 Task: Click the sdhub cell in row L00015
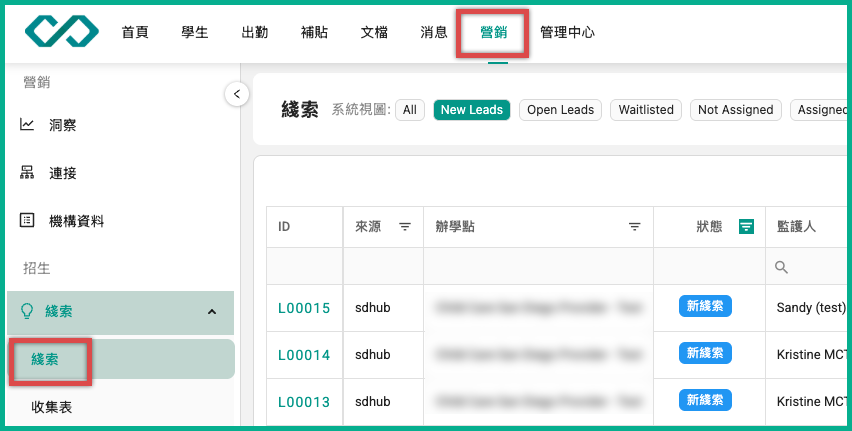point(373,307)
